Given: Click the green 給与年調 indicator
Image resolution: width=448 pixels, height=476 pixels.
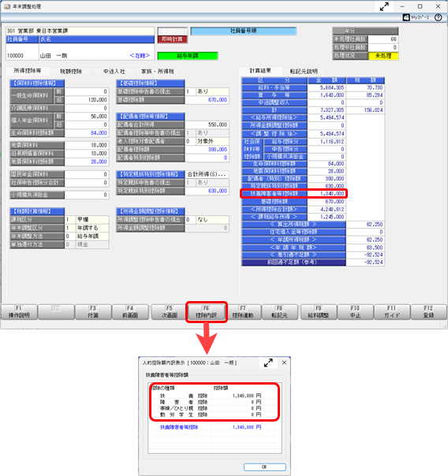Looking at the screenshot, I should (188, 56).
